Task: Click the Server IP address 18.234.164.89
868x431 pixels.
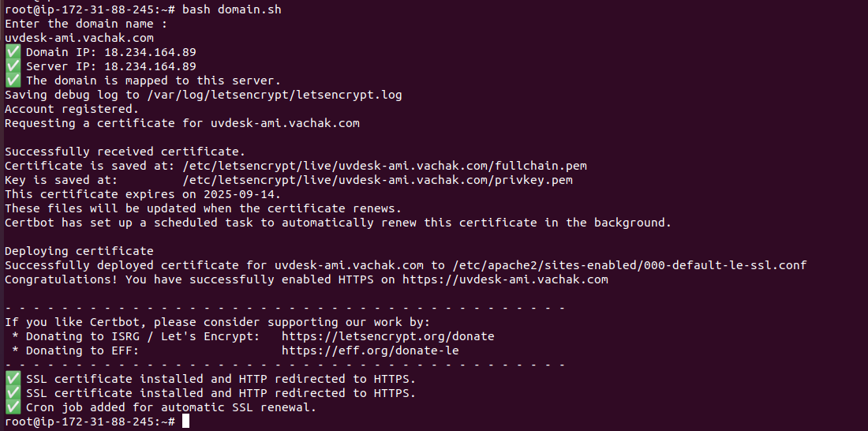Action: 150,66
